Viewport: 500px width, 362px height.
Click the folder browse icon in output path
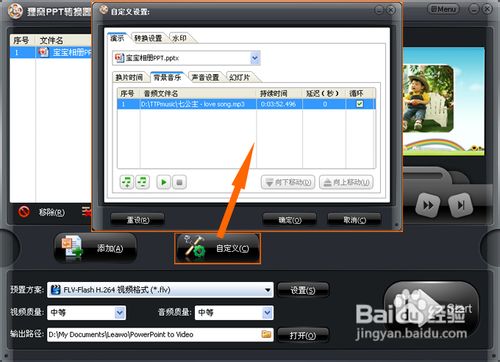[266, 334]
